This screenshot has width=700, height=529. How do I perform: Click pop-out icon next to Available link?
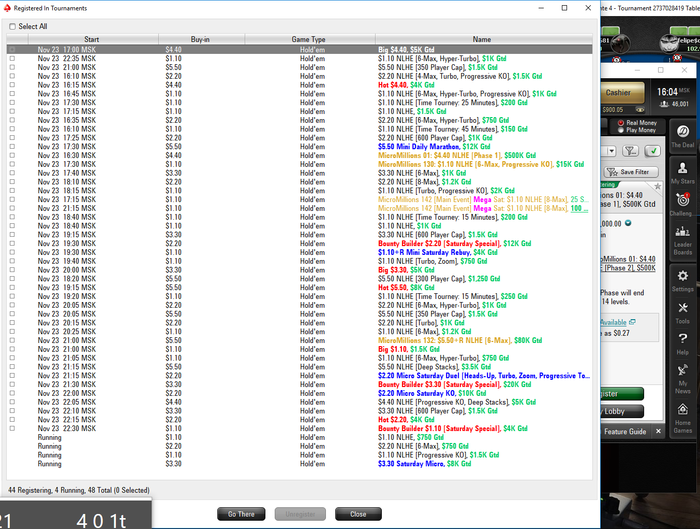(632, 322)
